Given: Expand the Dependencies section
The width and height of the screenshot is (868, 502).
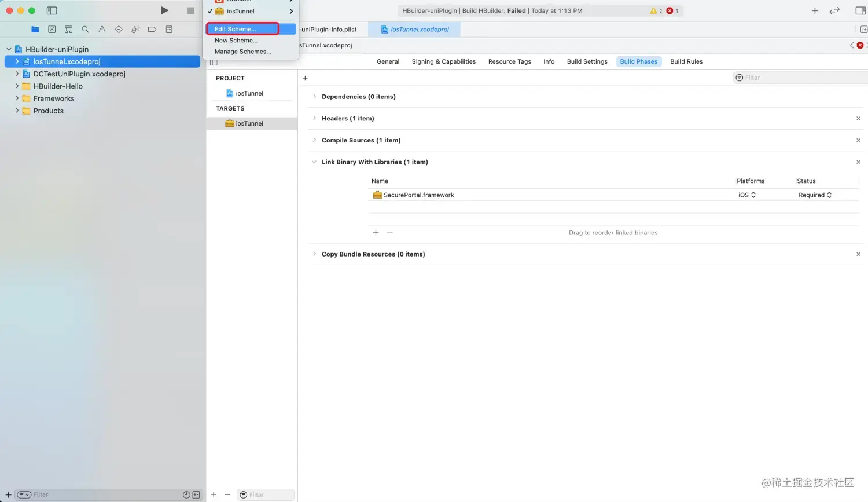Looking at the screenshot, I should tap(314, 97).
